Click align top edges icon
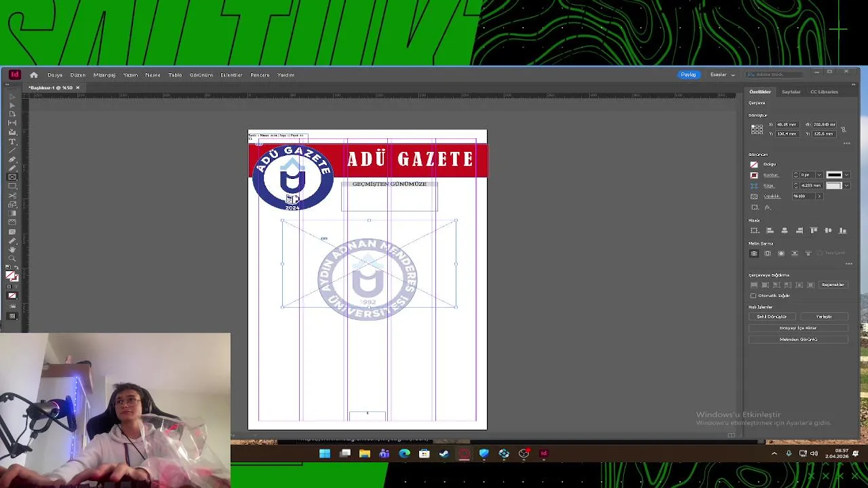868x488 pixels. 814,230
